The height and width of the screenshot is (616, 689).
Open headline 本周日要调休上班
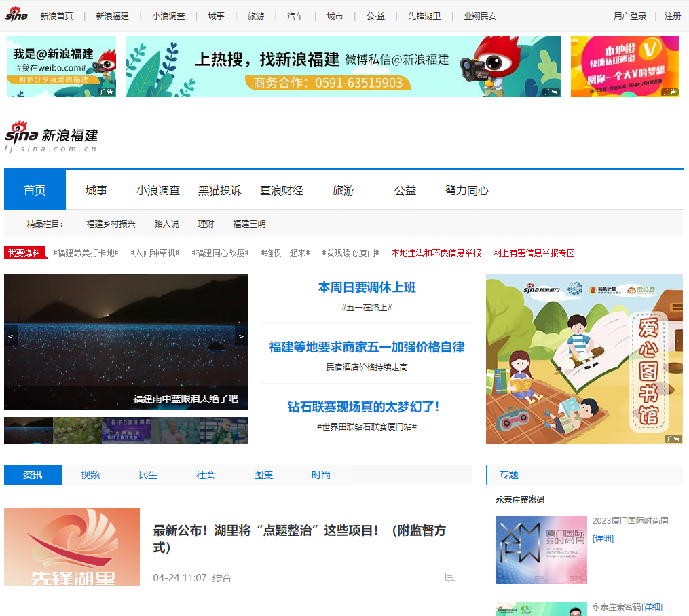[x=367, y=287]
